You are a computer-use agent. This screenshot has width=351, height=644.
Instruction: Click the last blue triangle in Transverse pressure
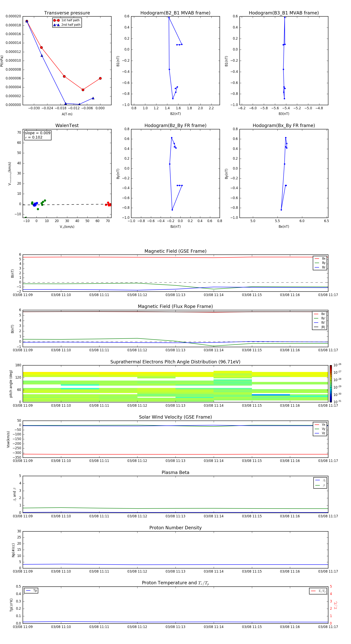pos(93,98)
